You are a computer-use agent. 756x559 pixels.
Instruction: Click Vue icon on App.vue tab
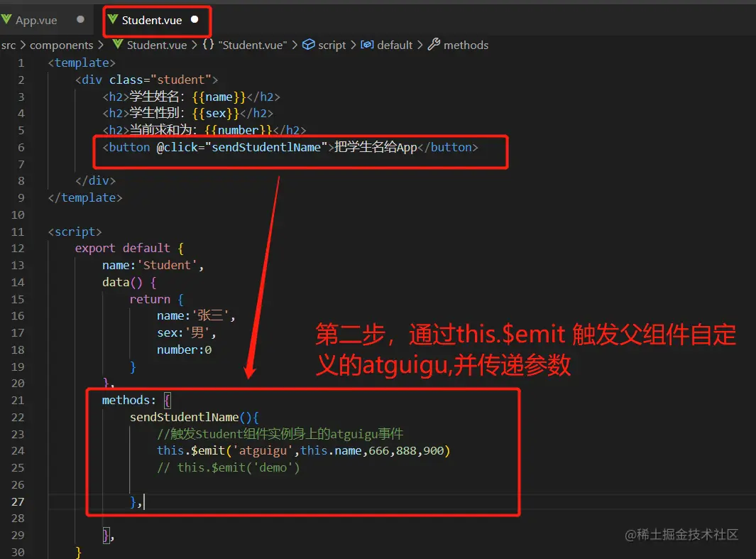click(x=6, y=20)
